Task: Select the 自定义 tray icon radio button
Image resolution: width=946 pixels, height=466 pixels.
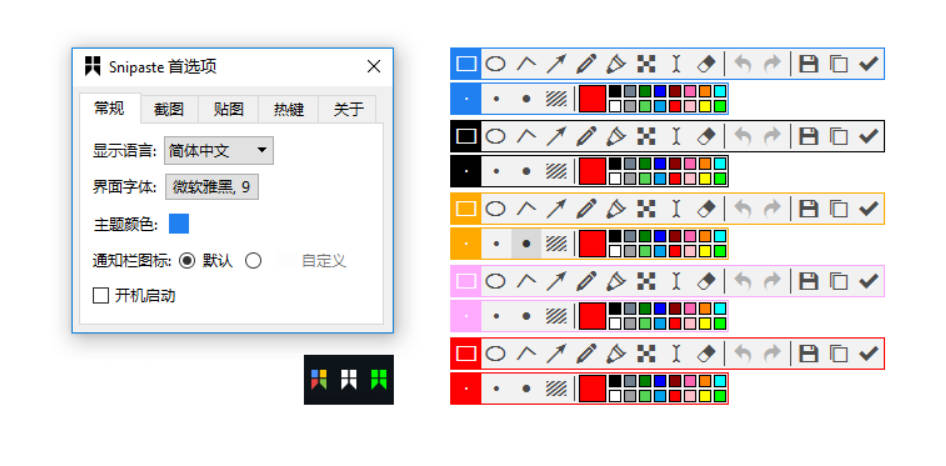Action: (253, 261)
